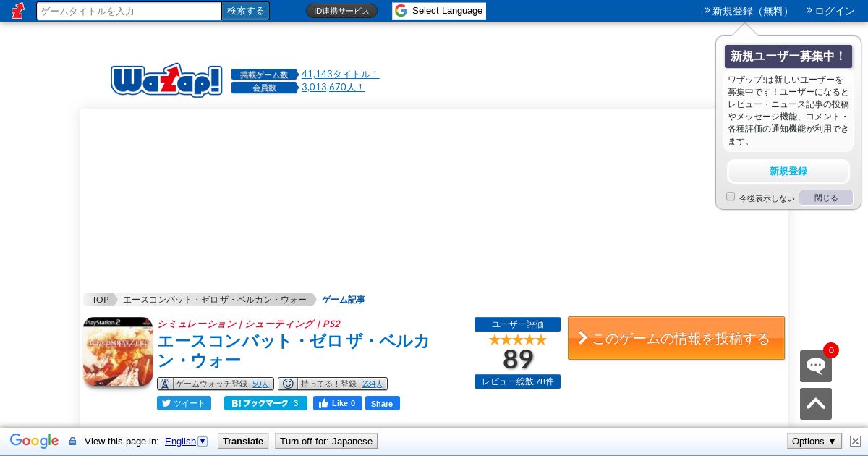Viewport: 868px width, 456px height.
Task: Click the 234人 owners count
Action: (x=373, y=384)
